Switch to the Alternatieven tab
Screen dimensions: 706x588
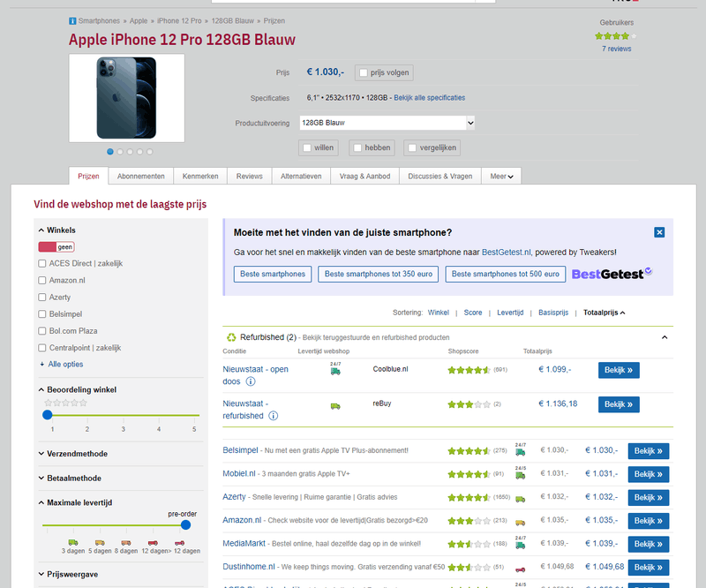(x=301, y=177)
